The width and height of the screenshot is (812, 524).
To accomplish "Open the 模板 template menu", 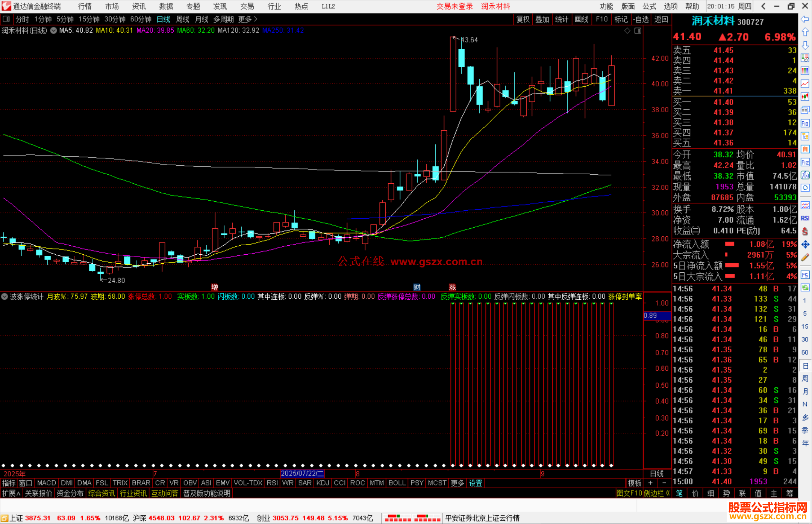I will (635, 483).
